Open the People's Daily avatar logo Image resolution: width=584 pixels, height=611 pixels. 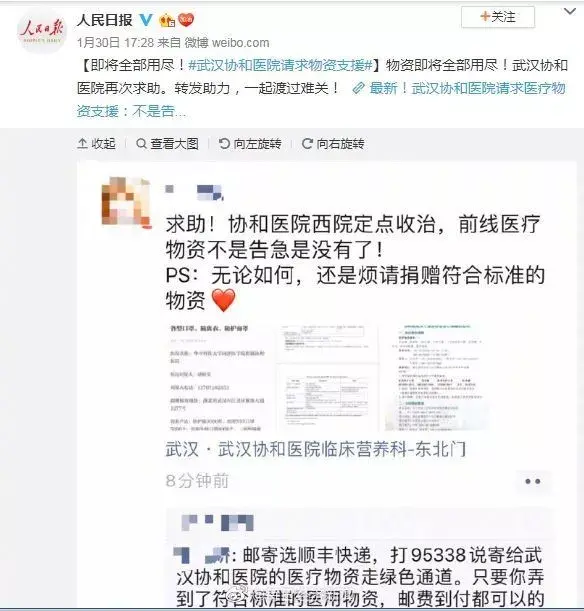[x=42, y=30]
